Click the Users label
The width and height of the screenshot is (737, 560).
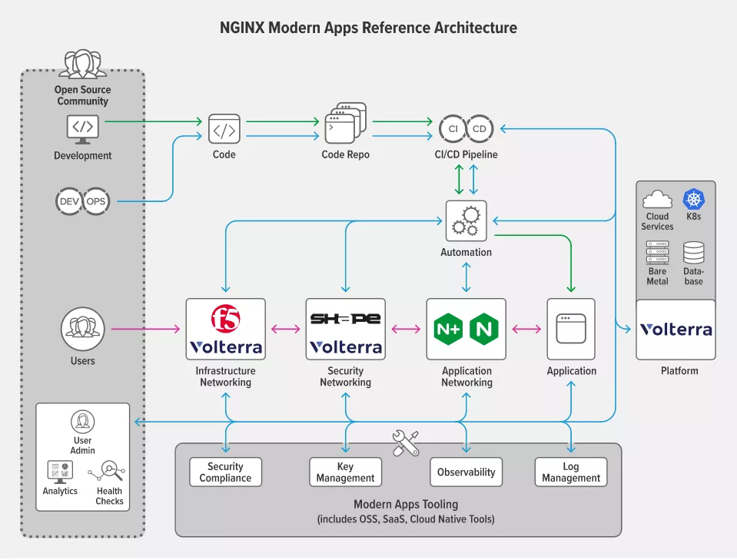point(83,361)
